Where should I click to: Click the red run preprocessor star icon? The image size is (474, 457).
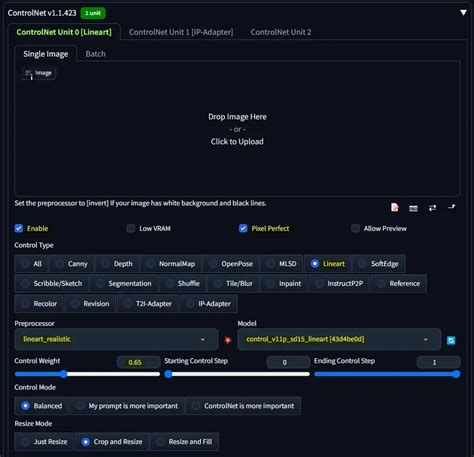click(228, 340)
